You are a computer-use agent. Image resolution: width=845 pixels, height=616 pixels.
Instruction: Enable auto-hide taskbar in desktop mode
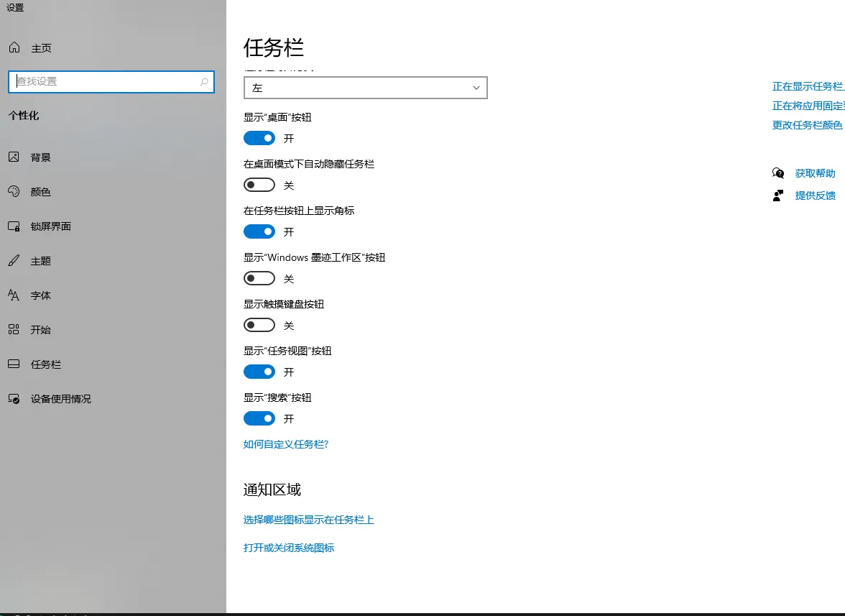point(259,185)
